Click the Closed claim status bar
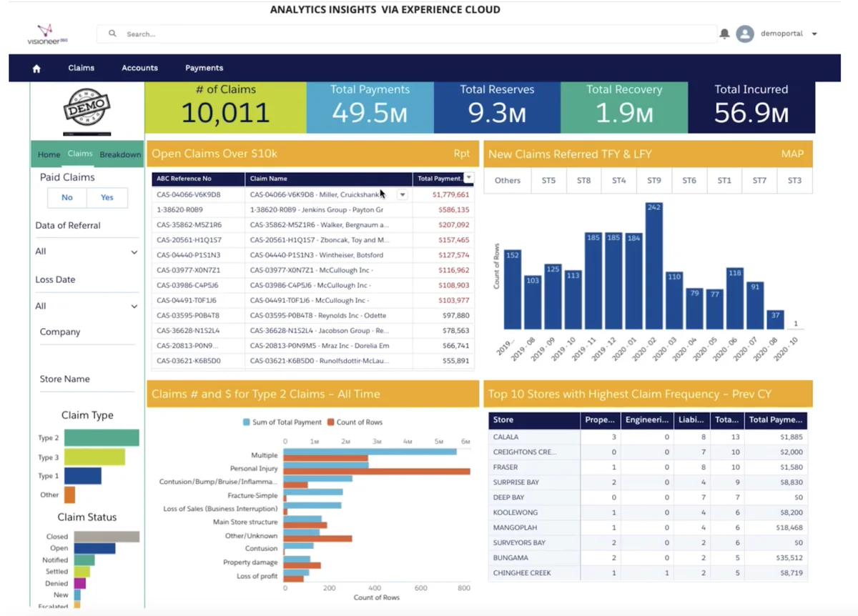Image resolution: width=858 pixels, height=616 pixels. (107, 537)
